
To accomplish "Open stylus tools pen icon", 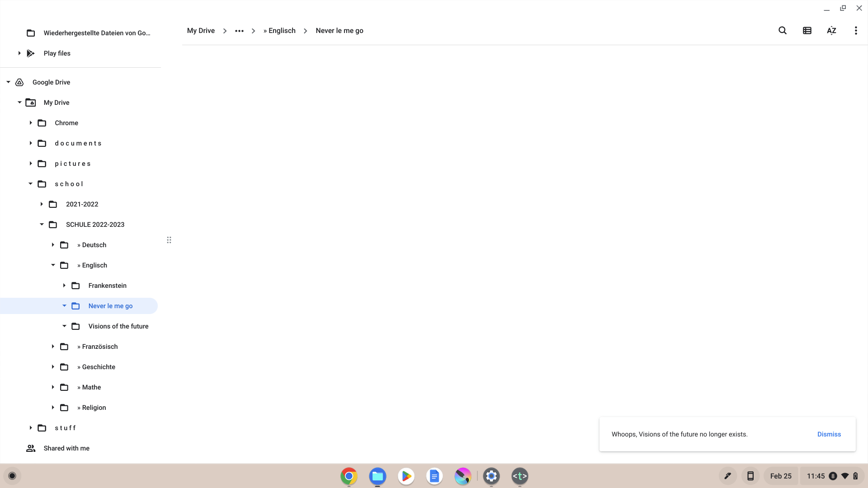I will pyautogui.click(x=727, y=476).
